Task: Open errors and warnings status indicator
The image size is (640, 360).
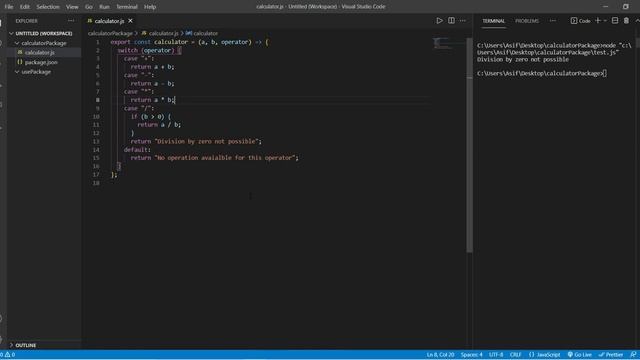Action: [8, 355]
